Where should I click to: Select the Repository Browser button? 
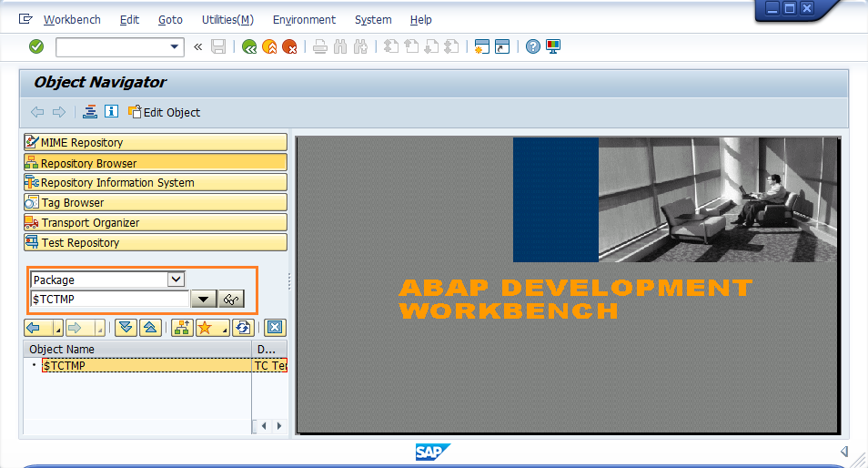coord(156,163)
